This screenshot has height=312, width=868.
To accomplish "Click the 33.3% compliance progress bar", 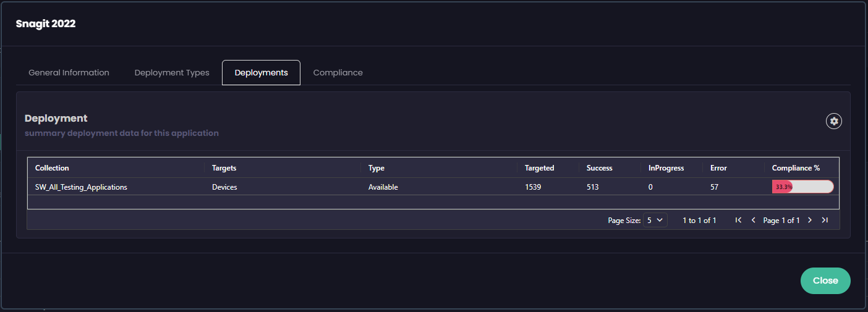I will 802,187.
